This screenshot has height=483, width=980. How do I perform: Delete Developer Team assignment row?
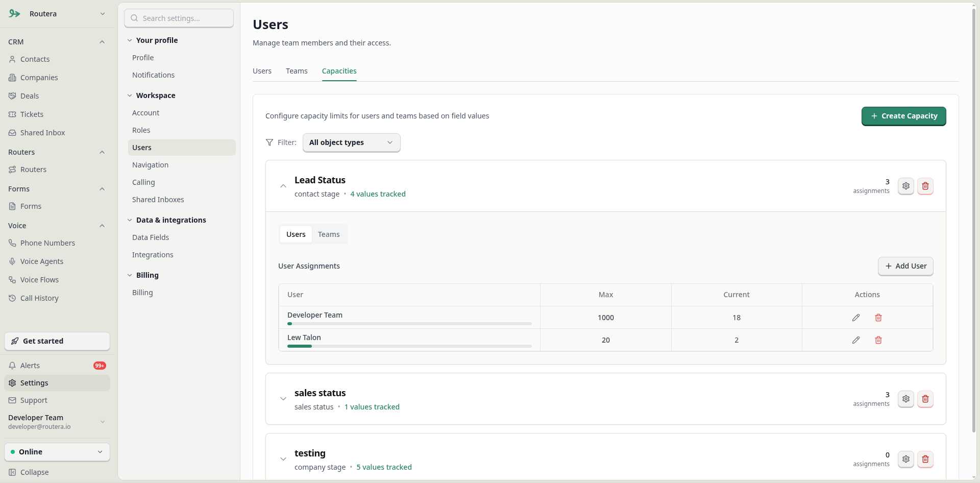(878, 318)
